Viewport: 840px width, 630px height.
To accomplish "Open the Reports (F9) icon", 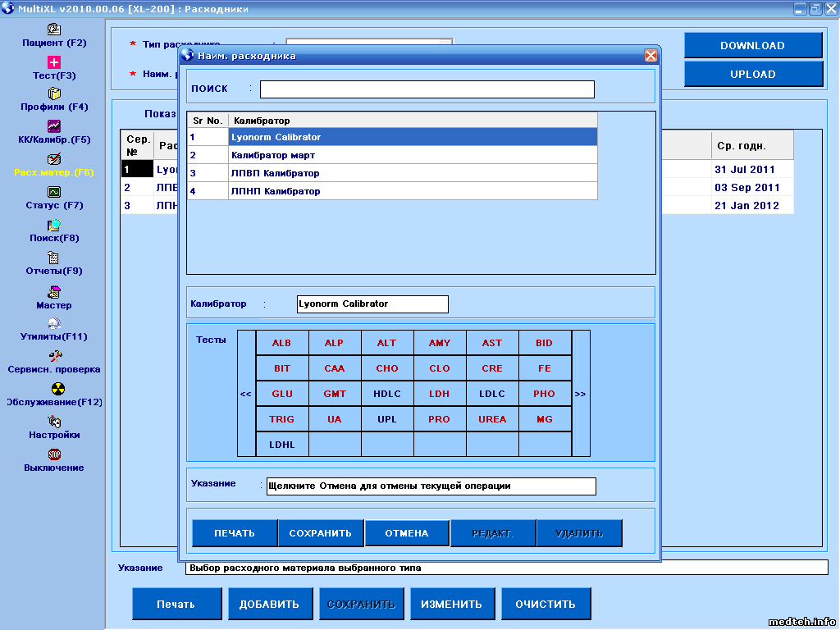I will [54, 258].
